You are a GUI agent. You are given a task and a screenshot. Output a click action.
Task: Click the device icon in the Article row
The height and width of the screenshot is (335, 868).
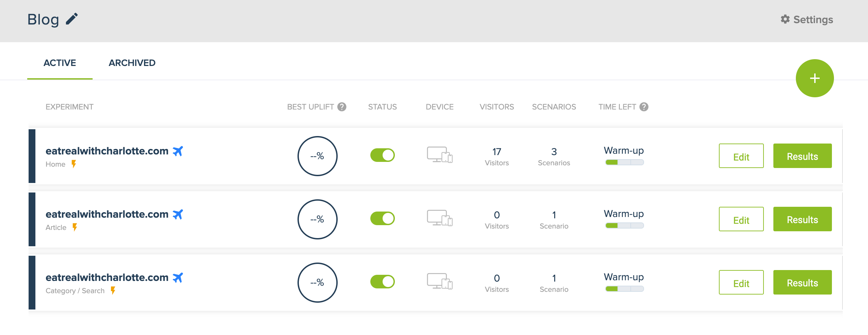pyautogui.click(x=440, y=218)
